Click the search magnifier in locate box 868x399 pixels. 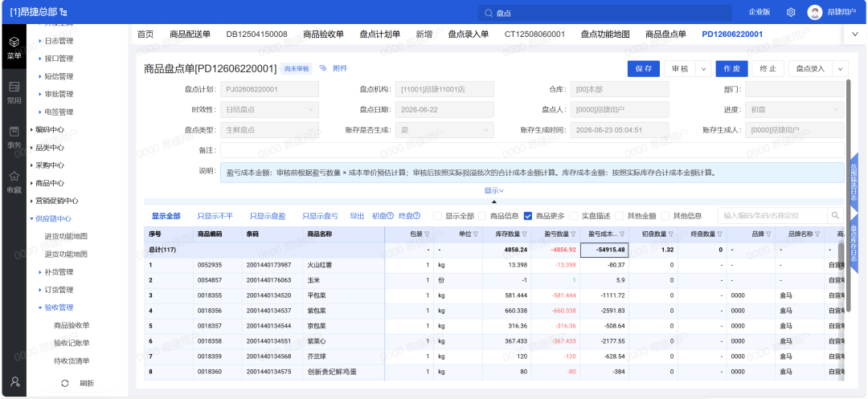pyautogui.click(x=835, y=215)
